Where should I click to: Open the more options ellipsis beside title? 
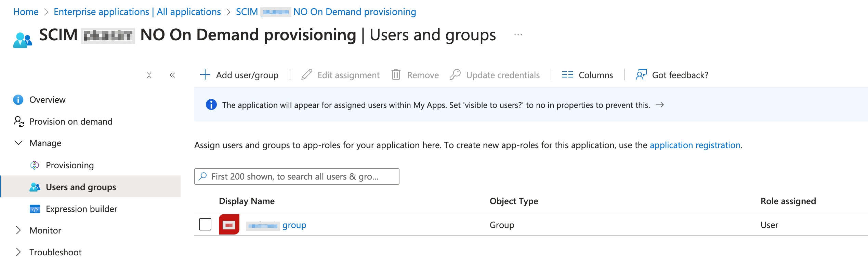[x=518, y=35]
